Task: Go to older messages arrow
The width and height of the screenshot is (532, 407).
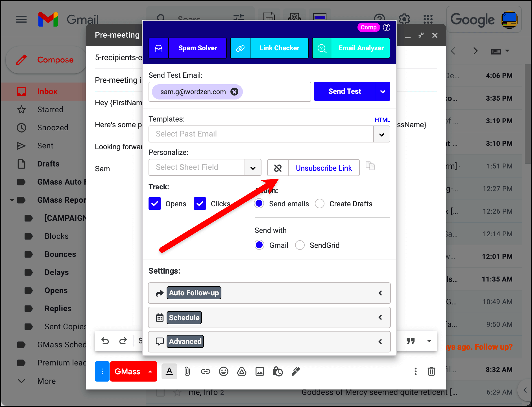Action: pos(476,51)
